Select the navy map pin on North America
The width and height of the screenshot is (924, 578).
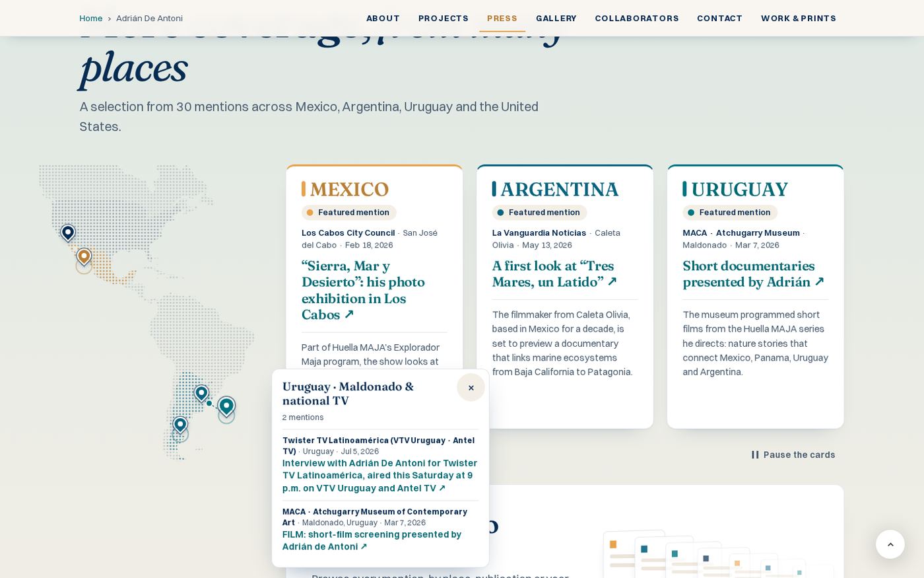click(x=68, y=233)
